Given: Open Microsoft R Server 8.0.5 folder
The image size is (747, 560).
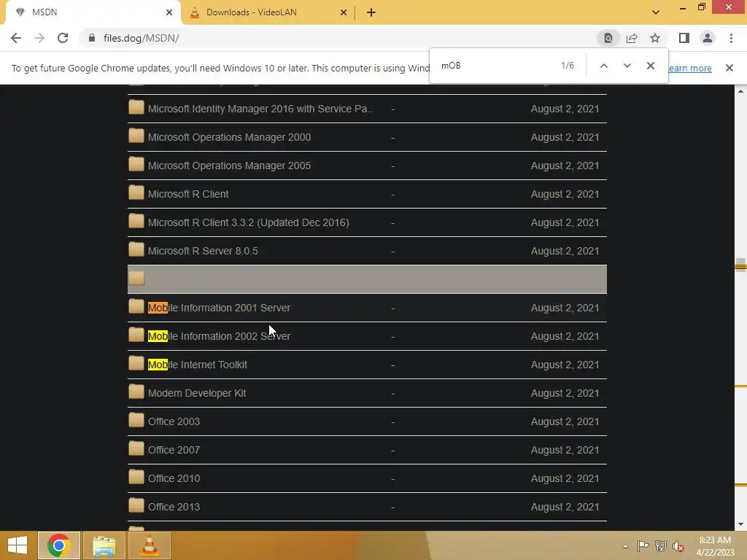Looking at the screenshot, I should (203, 251).
